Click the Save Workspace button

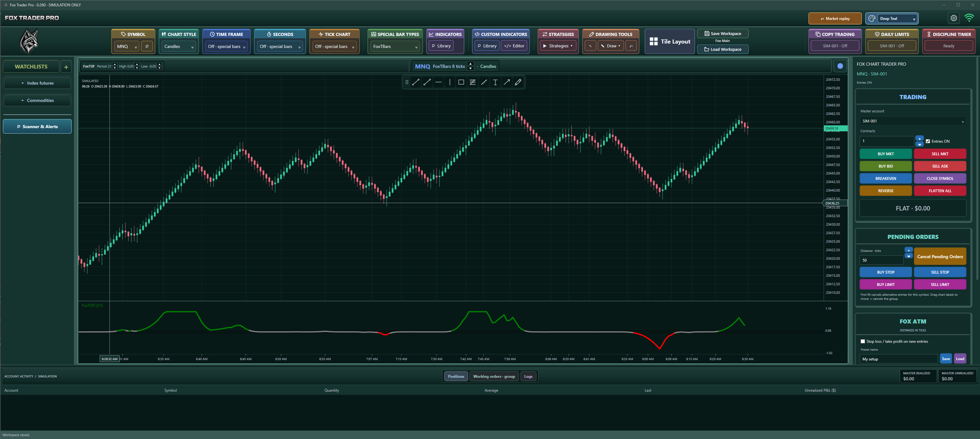coord(722,33)
